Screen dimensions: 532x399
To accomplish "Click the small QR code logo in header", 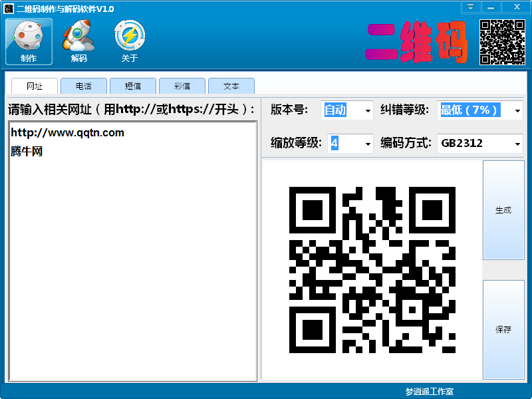I will [502, 42].
